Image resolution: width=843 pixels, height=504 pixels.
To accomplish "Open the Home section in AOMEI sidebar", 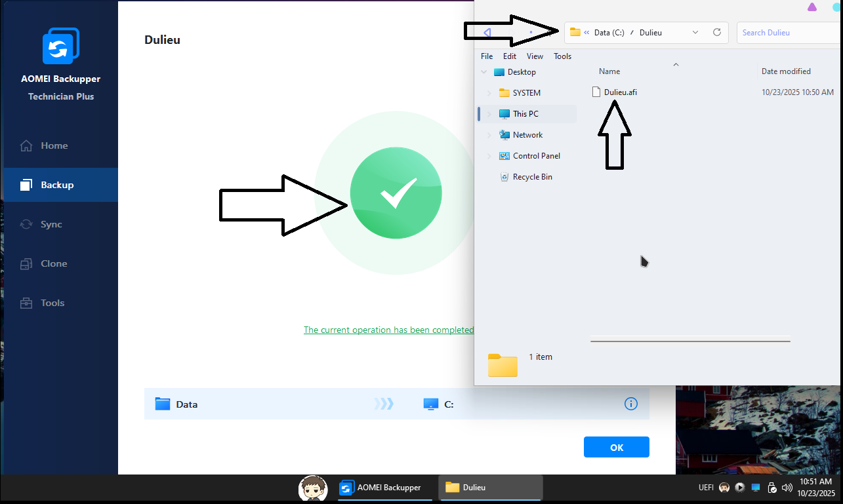I will (x=54, y=145).
